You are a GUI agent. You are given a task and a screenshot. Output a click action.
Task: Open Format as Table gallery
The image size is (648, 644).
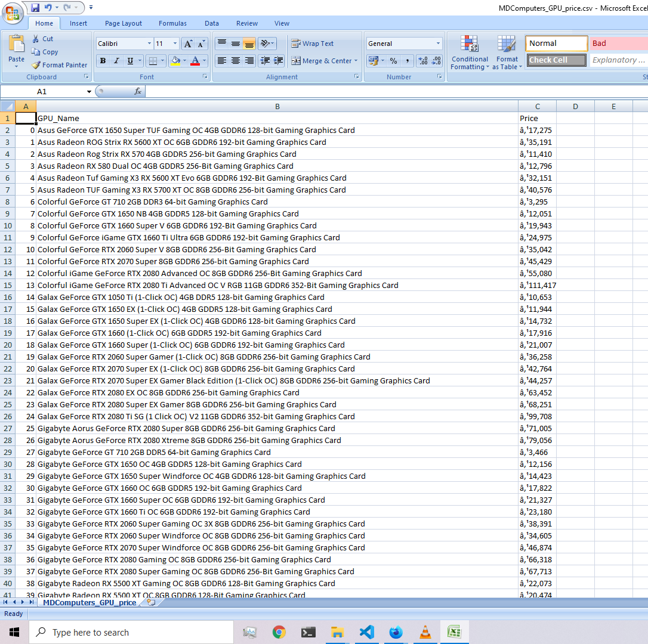pyautogui.click(x=507, y=52)
